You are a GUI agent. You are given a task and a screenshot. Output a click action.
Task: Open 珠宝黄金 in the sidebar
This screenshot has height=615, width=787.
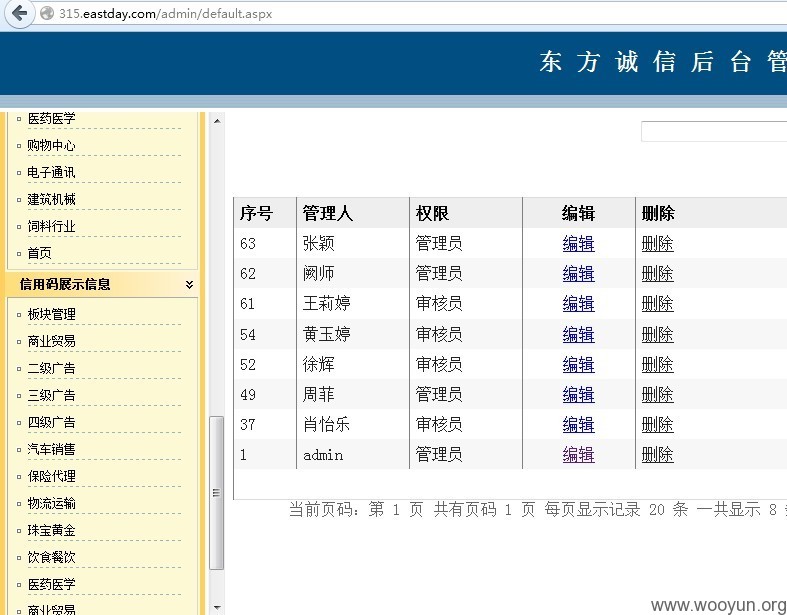click(51, 530)
